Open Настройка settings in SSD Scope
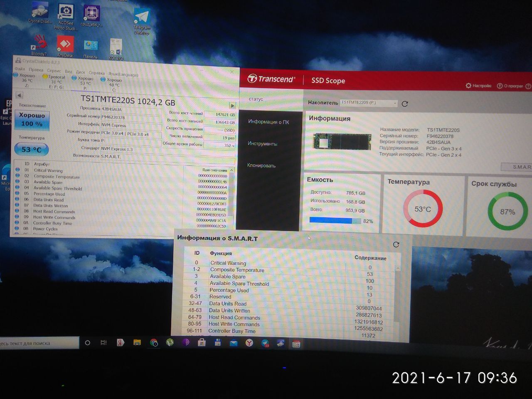Image resolution: width=532 pixels, height=399 pixels. pos(478,86)
